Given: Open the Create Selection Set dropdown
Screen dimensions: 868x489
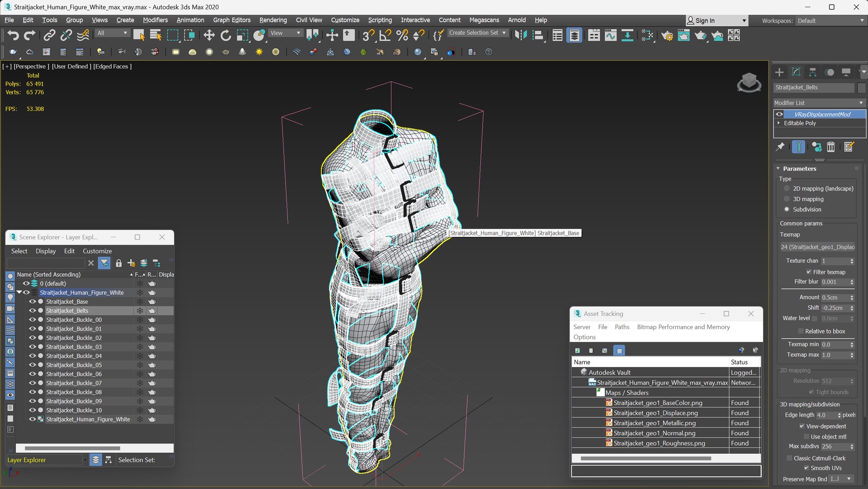Looking at the screenshot, I should tap(504, 33).
